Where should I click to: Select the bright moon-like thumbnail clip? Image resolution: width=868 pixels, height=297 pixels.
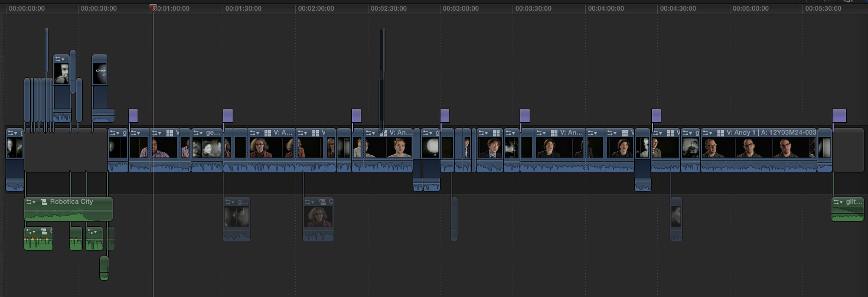(431, 148)
